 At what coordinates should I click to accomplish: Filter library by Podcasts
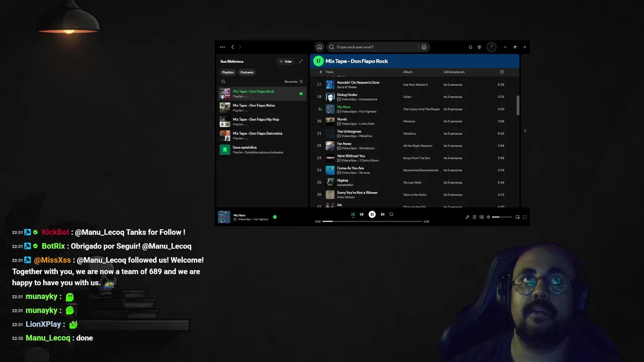[x=247, y=72]
